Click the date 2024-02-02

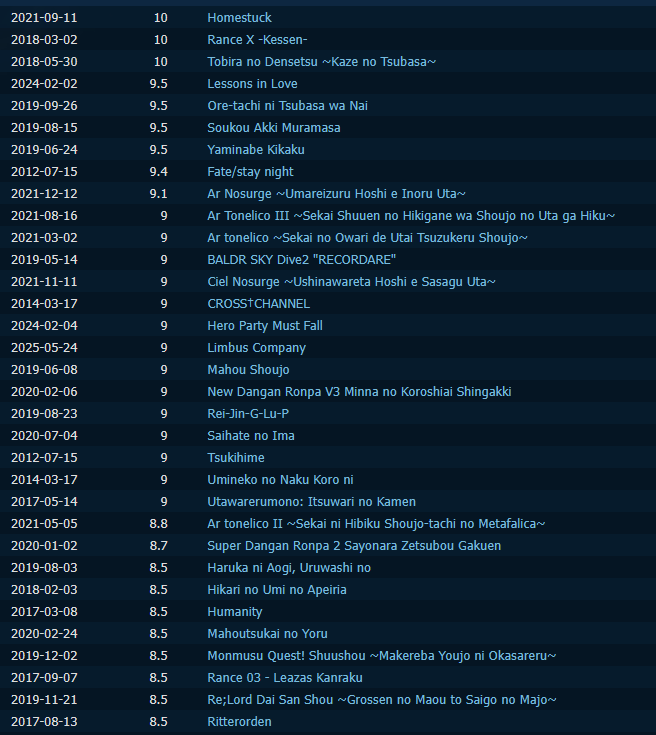pos(44,84)
